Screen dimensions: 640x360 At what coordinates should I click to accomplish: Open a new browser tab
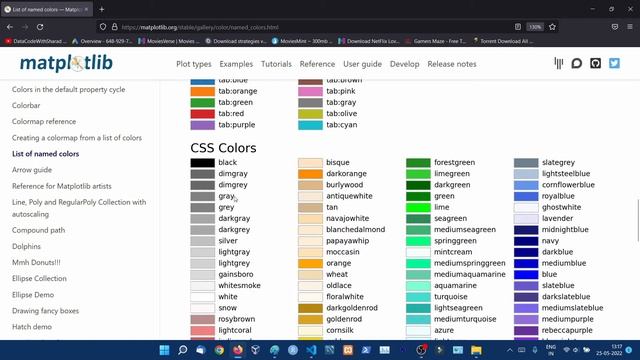point(102,9)
